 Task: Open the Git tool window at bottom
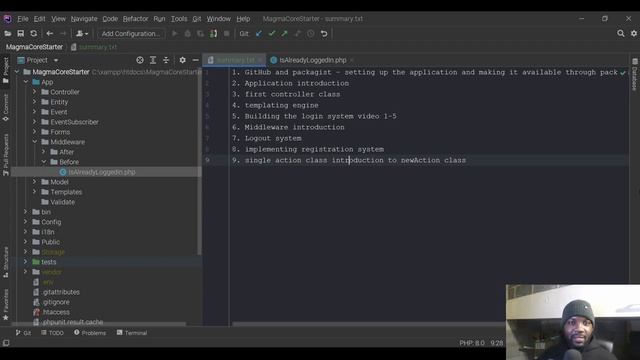(23, 333)
